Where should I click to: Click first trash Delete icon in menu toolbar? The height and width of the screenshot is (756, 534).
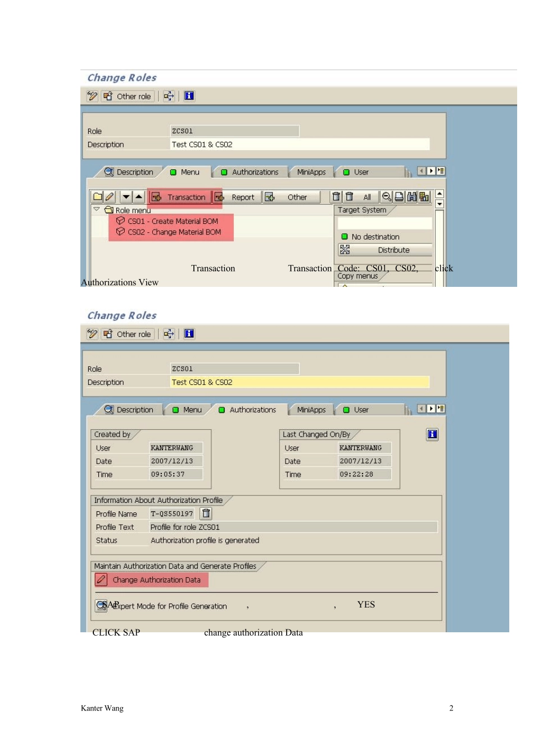point(336,197)
